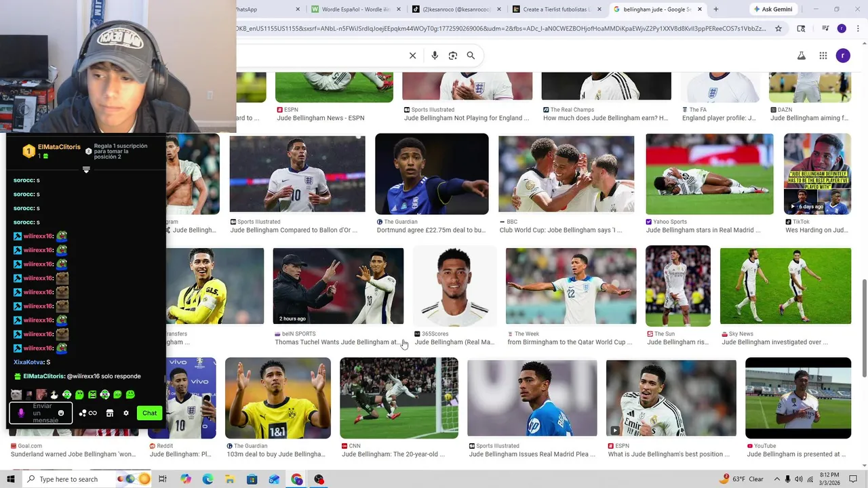868x488 pixels.
Task: Close the Create a Tierlist tab
Action: coord(599,9)
